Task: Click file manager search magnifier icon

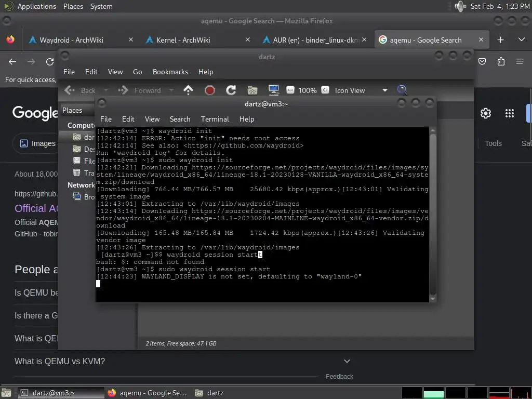Action: pyautogui.click(x=402, y=90)
